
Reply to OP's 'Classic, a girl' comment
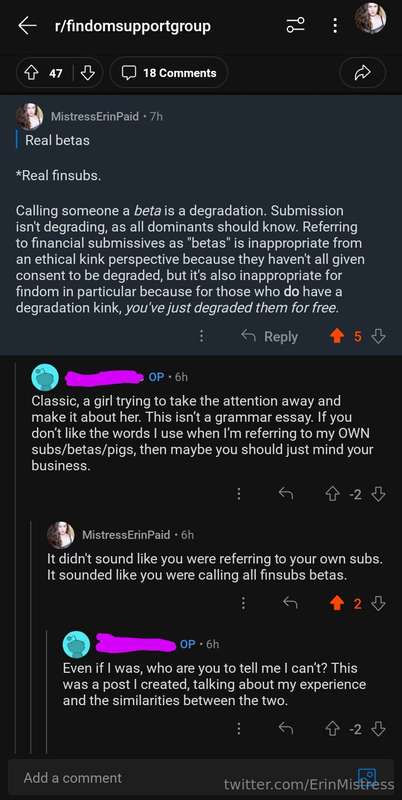tap(286, 494)
